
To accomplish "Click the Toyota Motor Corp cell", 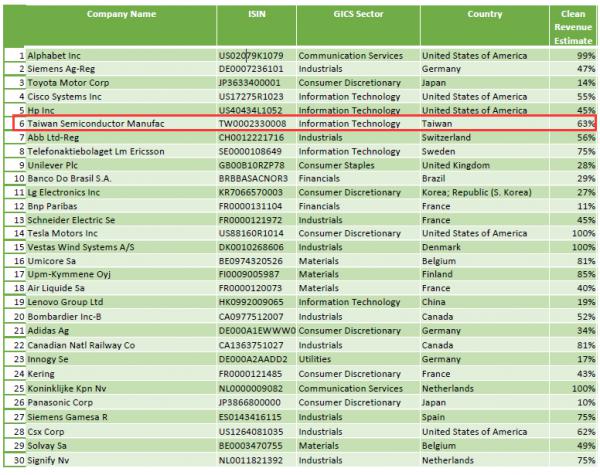I will tap(121, 83).
